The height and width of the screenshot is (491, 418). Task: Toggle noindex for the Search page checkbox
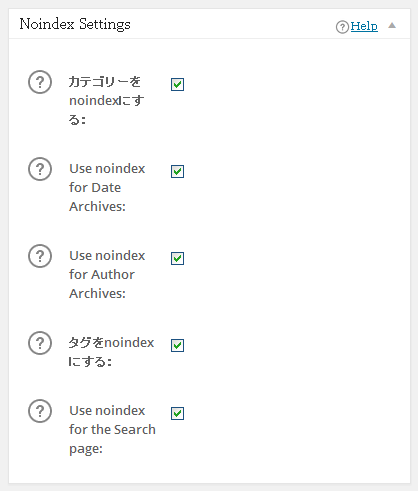click(177, 413)
